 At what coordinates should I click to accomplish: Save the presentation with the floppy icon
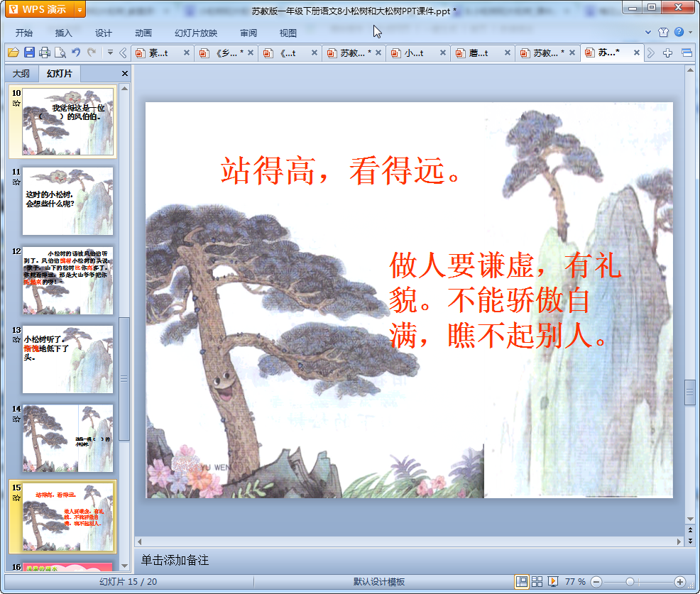[29, 53]
